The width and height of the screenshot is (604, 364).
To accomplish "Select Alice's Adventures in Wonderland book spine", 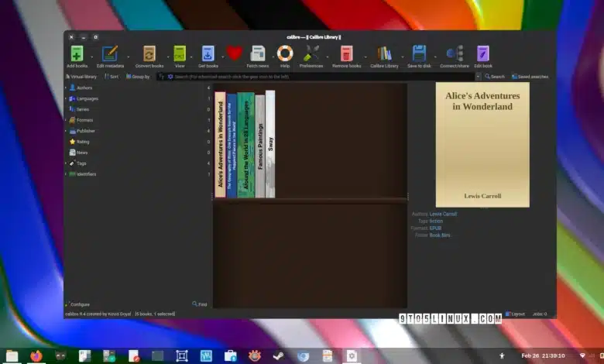I will tap(220, 145).
